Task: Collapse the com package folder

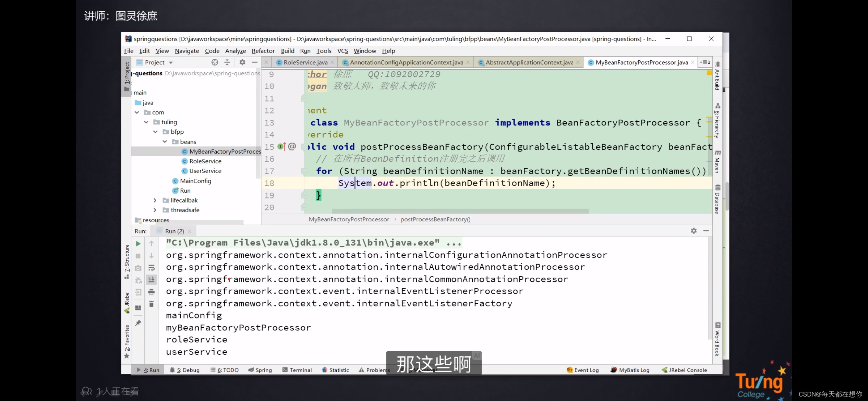Action: pyautogui.click(x=137, y=112)
